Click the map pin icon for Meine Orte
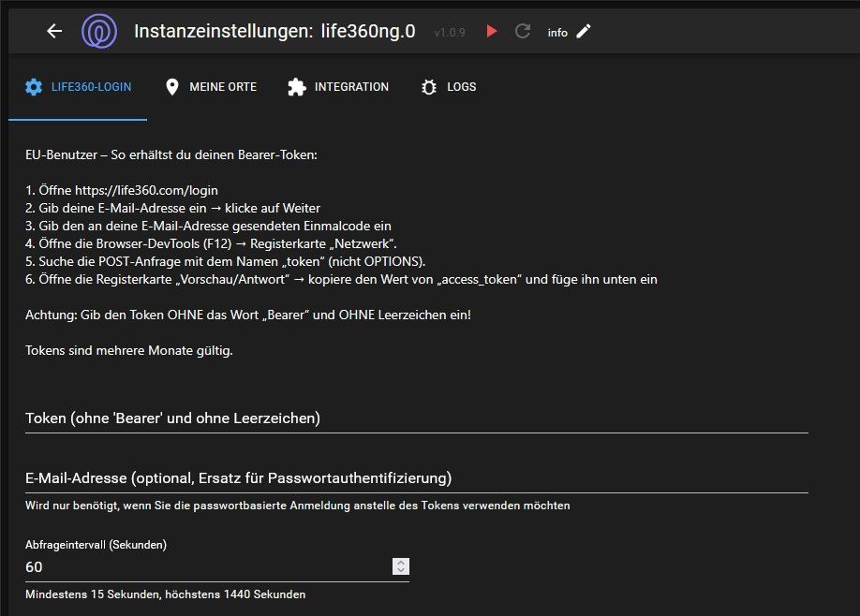 tap(171, 87)
